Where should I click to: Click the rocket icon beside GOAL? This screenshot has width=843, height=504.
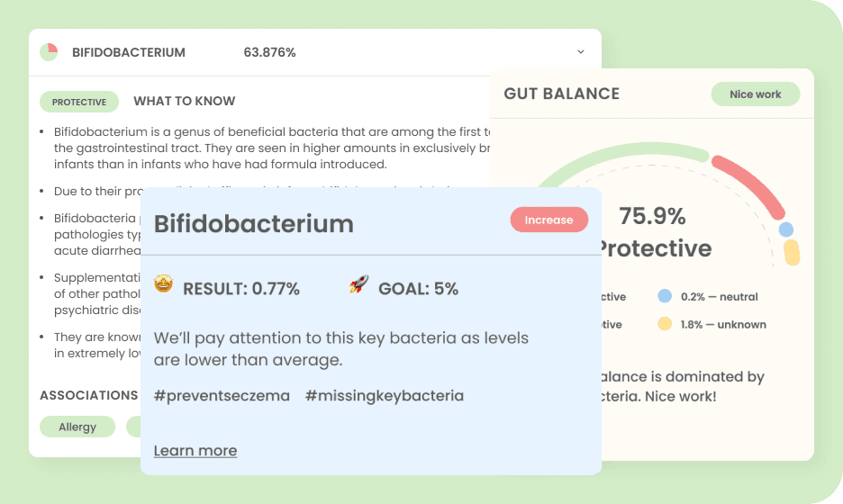click(x=359, y=283)
